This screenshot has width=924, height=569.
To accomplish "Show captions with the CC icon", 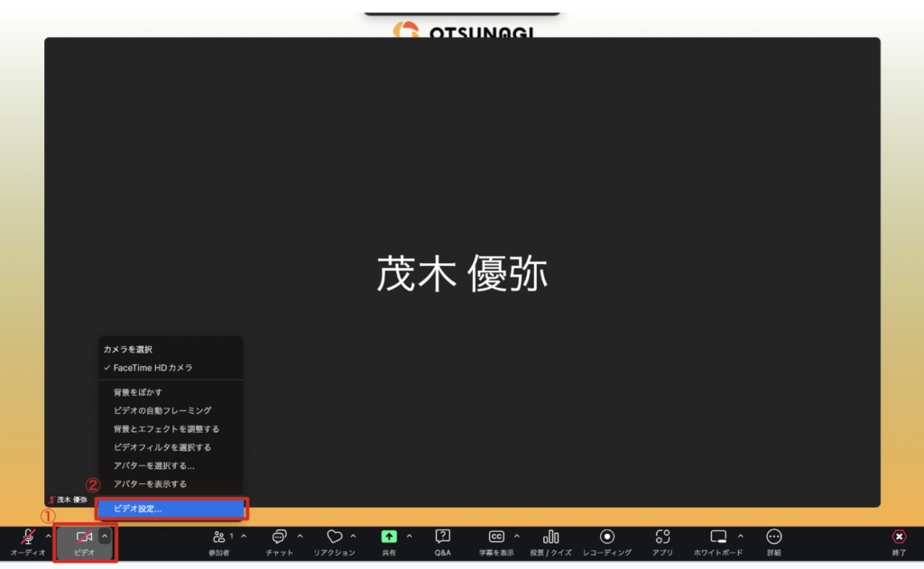I will pyautogui.click(x=495, y=537).
